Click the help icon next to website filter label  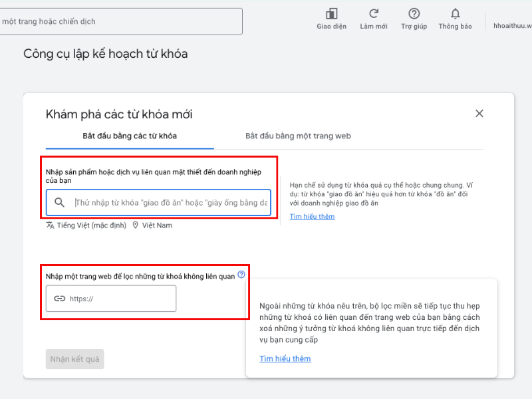point(241,275)
